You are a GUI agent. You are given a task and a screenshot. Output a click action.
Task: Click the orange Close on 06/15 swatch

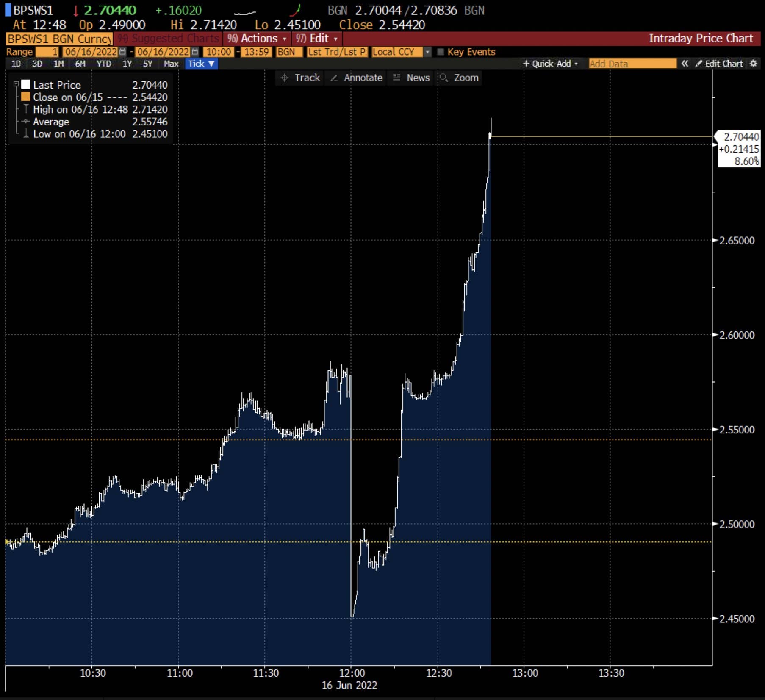(26, 97)
